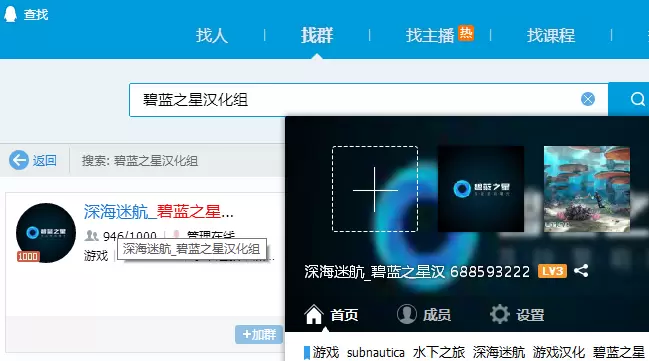Open the 设置 settings gear tab
Viewport: 649px width, 361px height.
(517, 315)
